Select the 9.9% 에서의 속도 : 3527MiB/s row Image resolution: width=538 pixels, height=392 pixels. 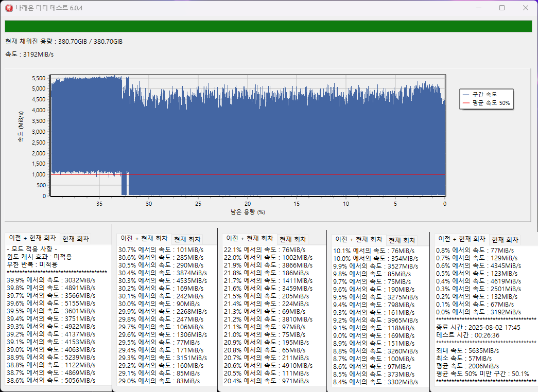click(376, 266)
